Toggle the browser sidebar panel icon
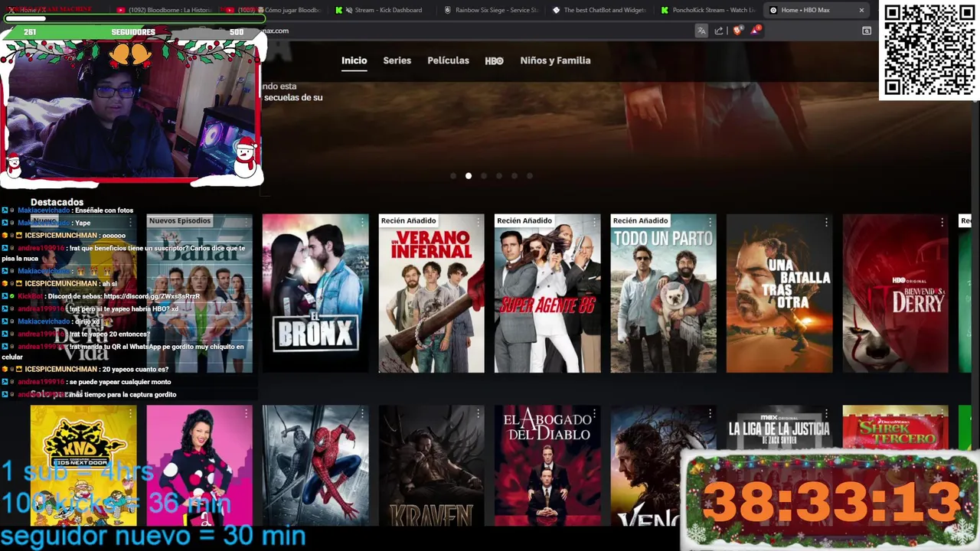 click(867, 31)
